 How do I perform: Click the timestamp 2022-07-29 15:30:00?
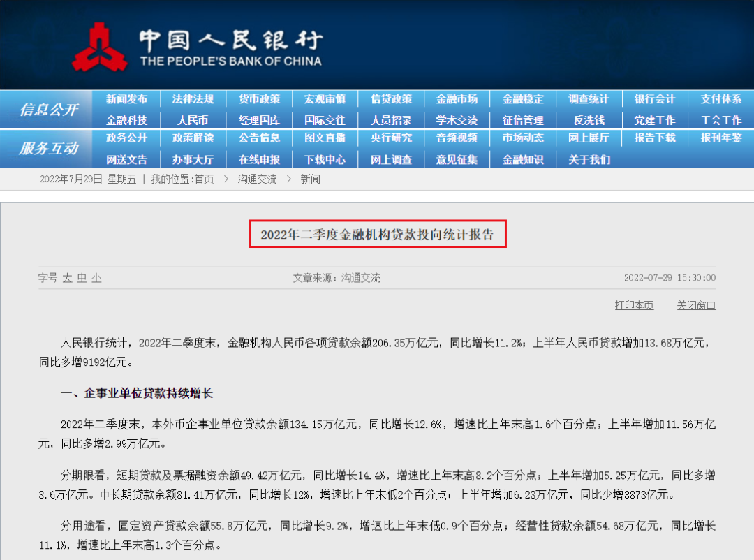coord(670,278)
